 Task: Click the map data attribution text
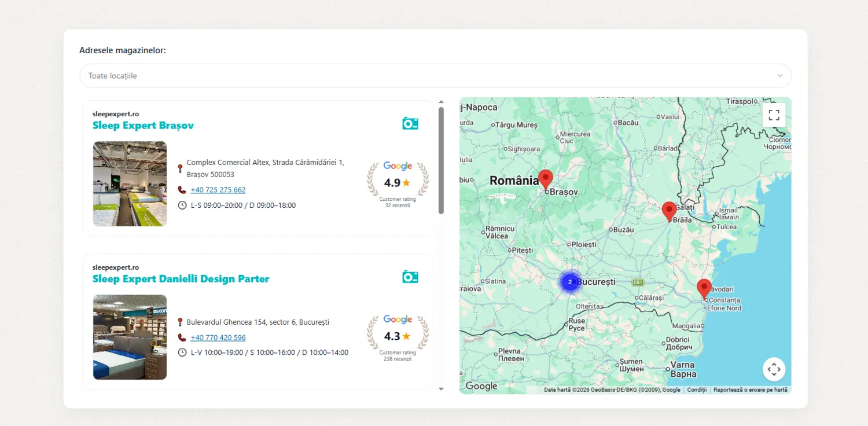612,390
